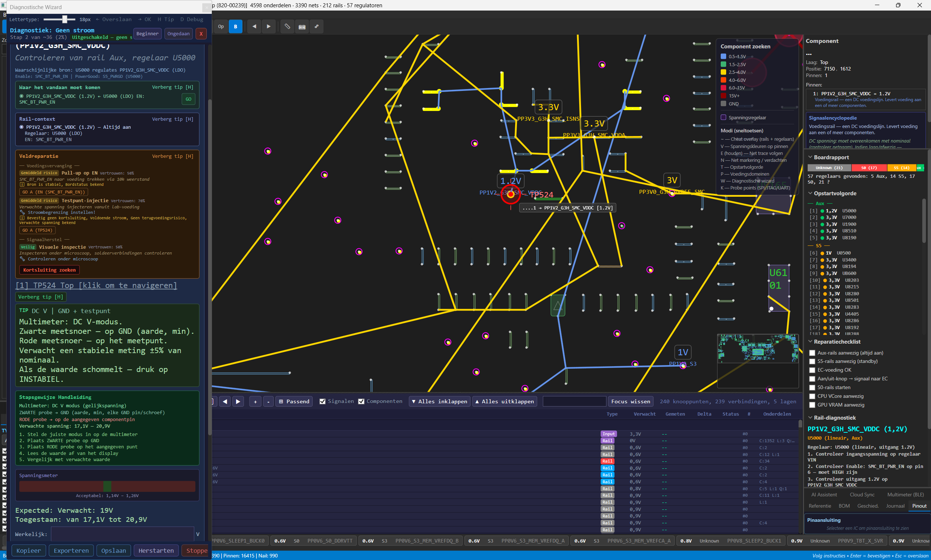
Task: Click the search field next to Focus wissen
Action: tap(574, 401)
